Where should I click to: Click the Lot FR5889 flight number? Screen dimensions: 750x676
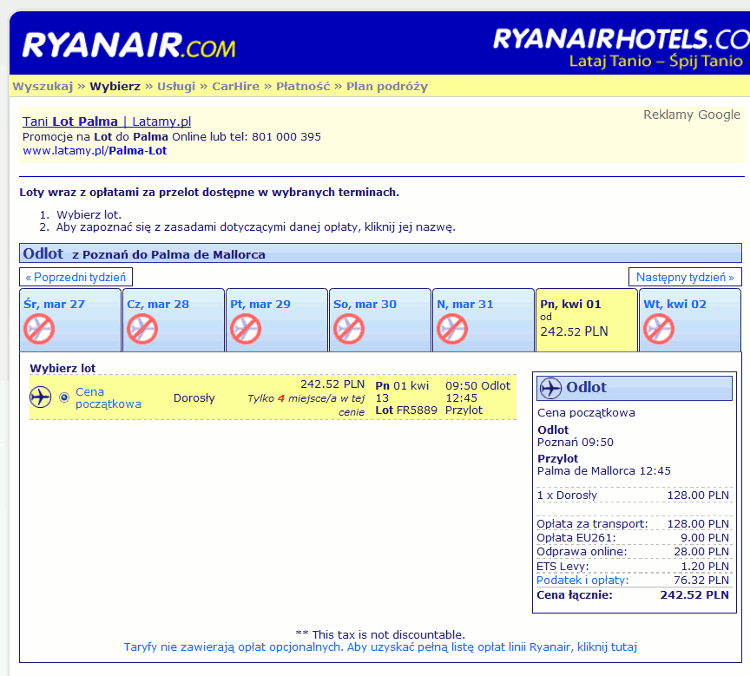pyautogui.click(x=406, y=410)
